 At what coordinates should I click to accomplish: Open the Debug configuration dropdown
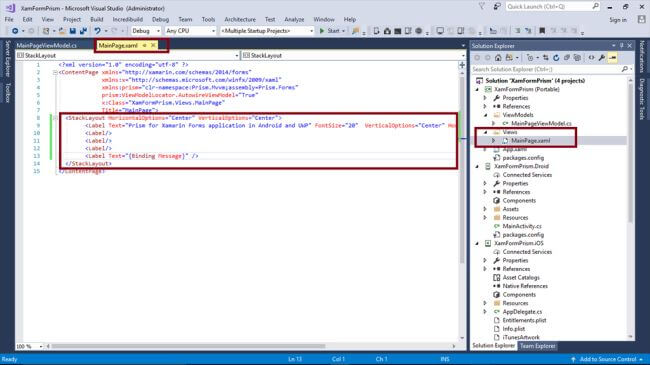(x=146, y=31)
